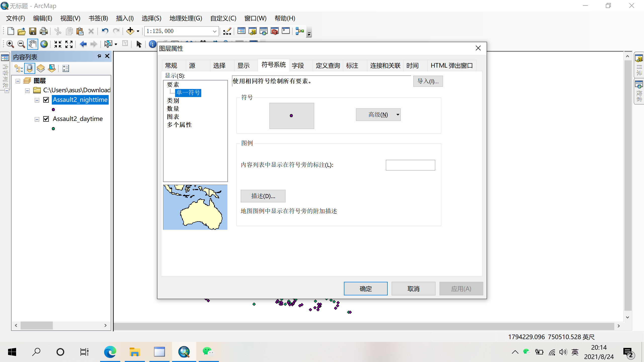Close the 图层属性 dialog
Screen dimensions: 644x362
pos(478,48)
